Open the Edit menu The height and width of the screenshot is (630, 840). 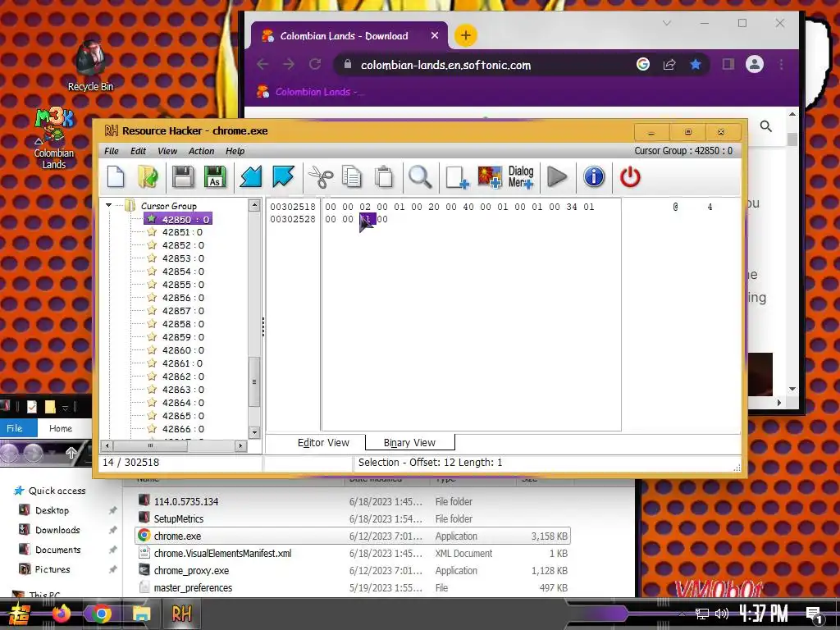138,151
